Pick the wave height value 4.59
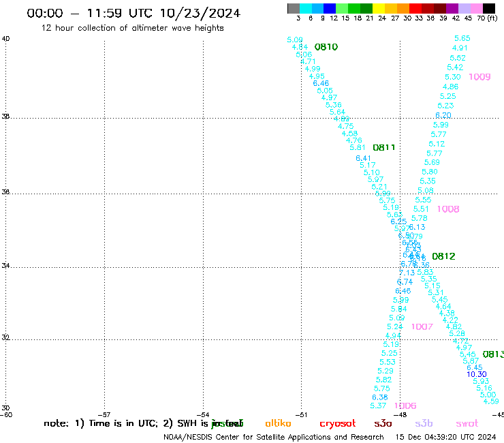The height and width of the screenshot is (443, 504). click(491, 401)
